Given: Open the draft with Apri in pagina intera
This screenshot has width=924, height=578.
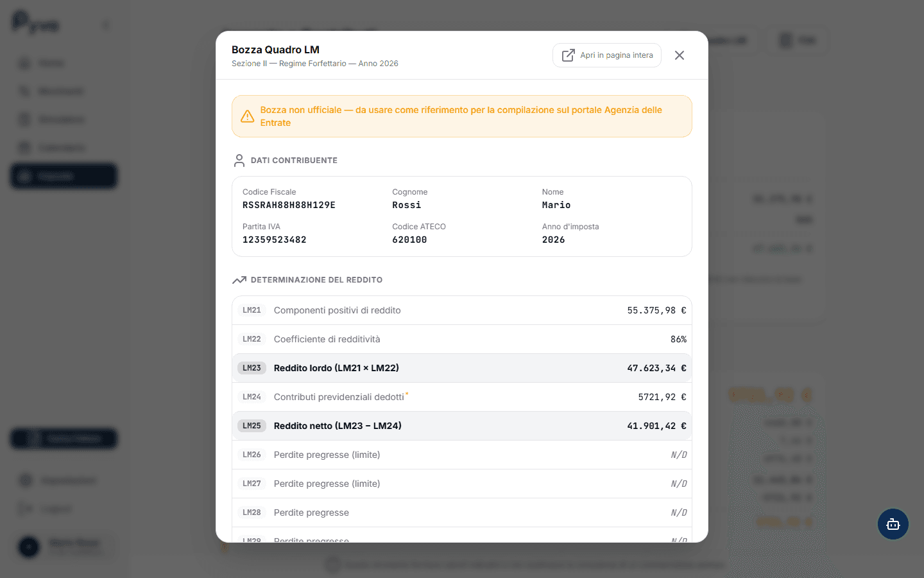Looking at the screenshot, I should [606, 55].
